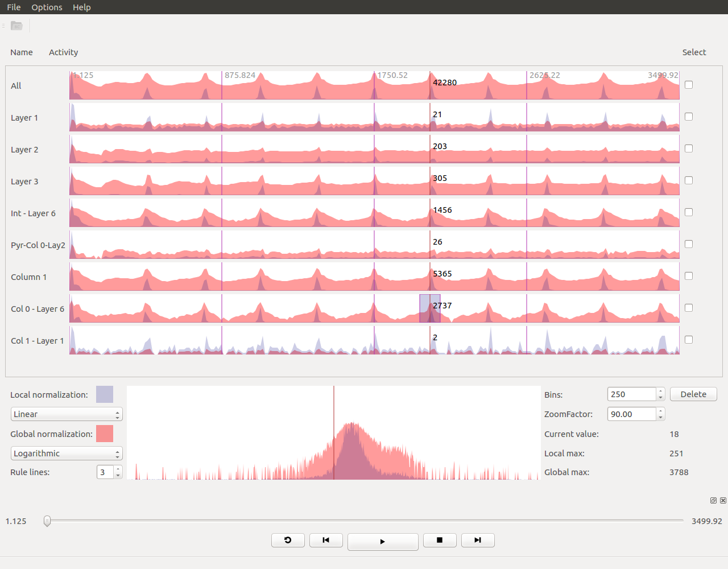
Task: Open the Options menu
Action: (x=47, y=7)
